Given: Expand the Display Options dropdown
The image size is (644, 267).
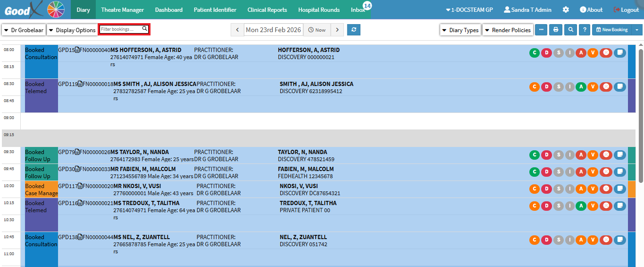Looking at the screenshot, I should pyautogui.click(x=72, y=30).
